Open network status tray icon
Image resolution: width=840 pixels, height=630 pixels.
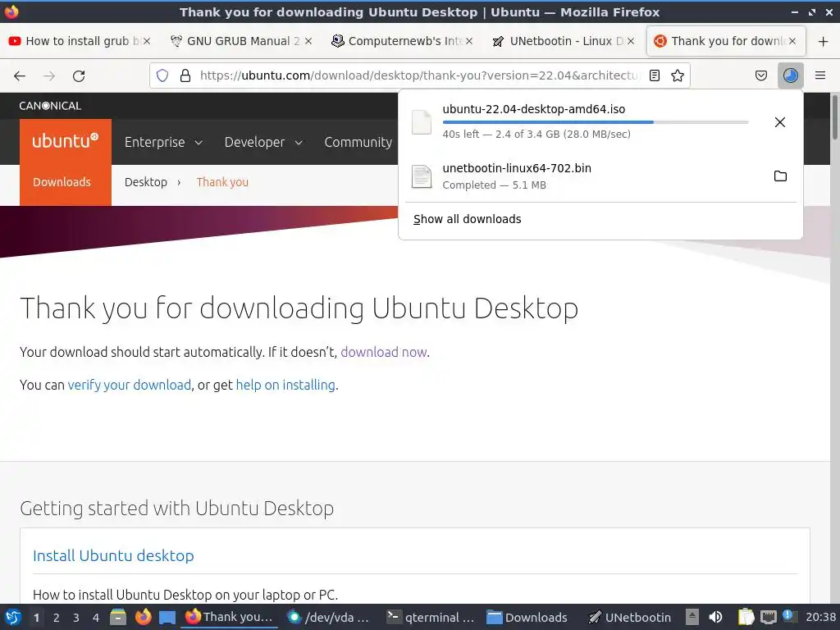[768, 617]
